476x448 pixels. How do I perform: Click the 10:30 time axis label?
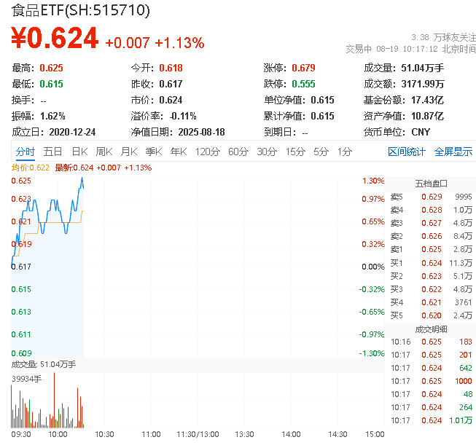click(104, 435)
